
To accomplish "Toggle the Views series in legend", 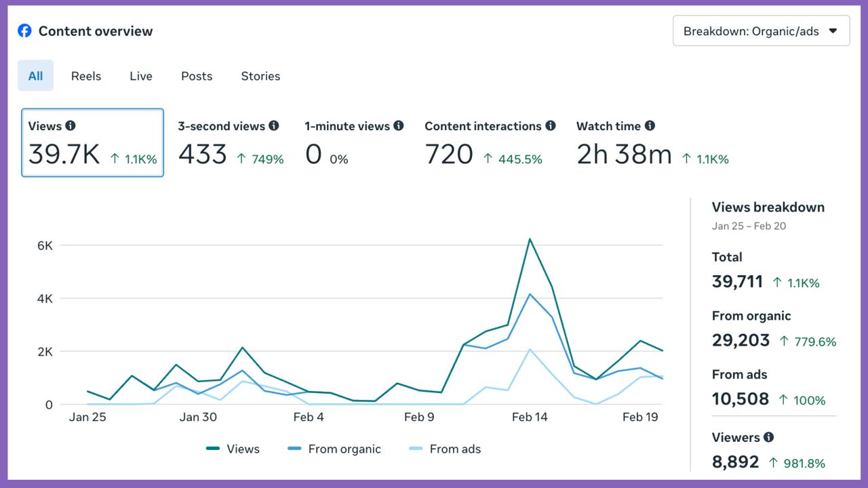I will [x=233, y=449].
